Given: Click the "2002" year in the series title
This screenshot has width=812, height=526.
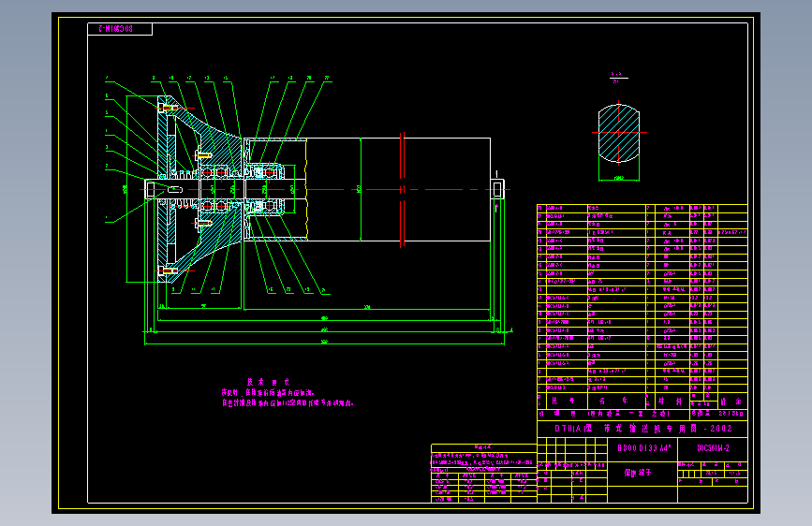Looking at the screenshot, I should (721, 429).
